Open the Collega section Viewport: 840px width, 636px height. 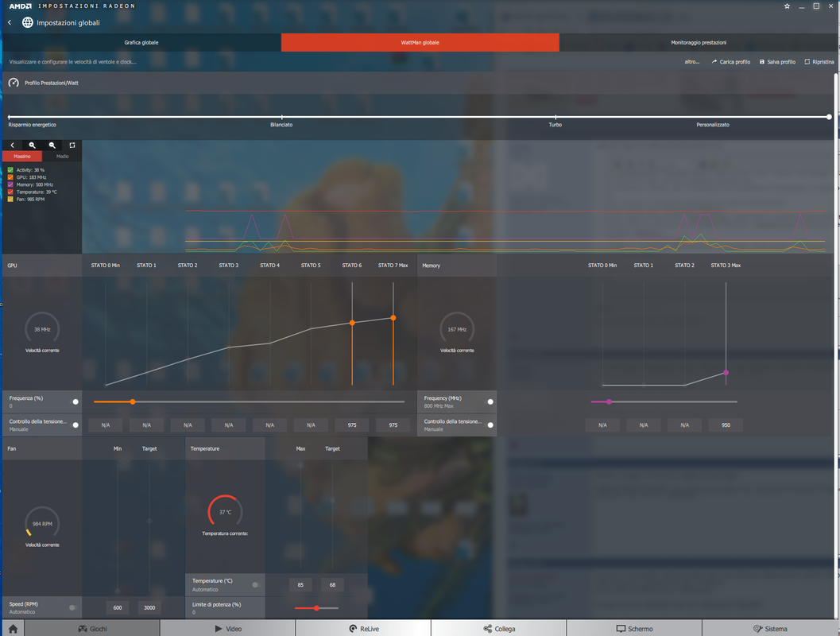tap(499, 629)
